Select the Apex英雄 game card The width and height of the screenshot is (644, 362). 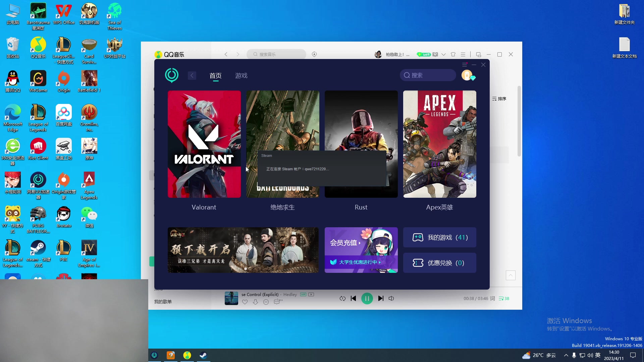coord(439,144)
